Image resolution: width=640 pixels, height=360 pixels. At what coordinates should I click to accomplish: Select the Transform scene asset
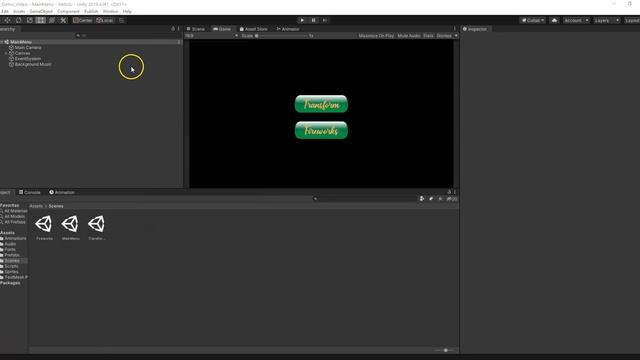point(97,227)
